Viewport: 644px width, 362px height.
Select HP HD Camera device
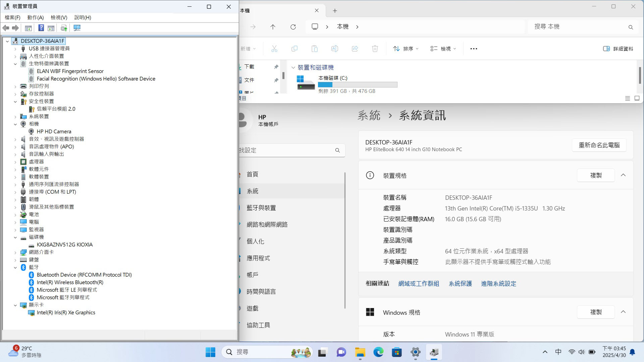point(54,132)
